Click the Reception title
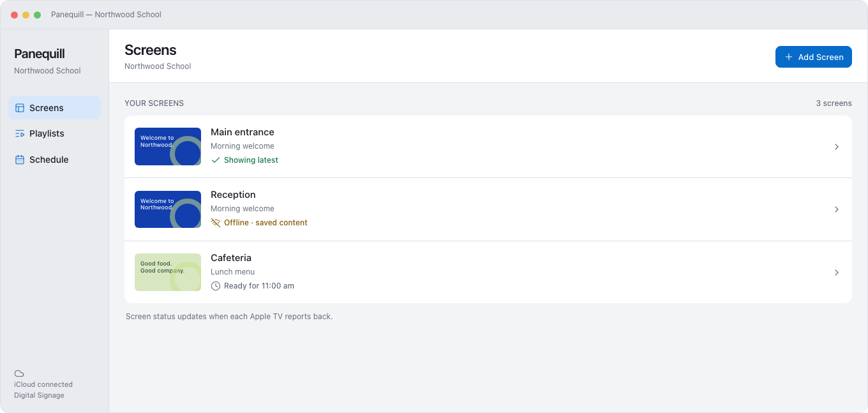The image size is (868, 413). [233, 195]
